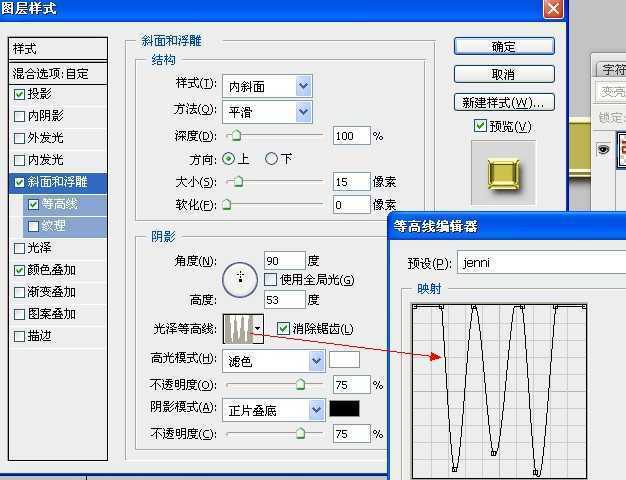This screenshot has height=480, width=626.
Task: Click the 角度 angle field showing 90
Action: [285, 261]
